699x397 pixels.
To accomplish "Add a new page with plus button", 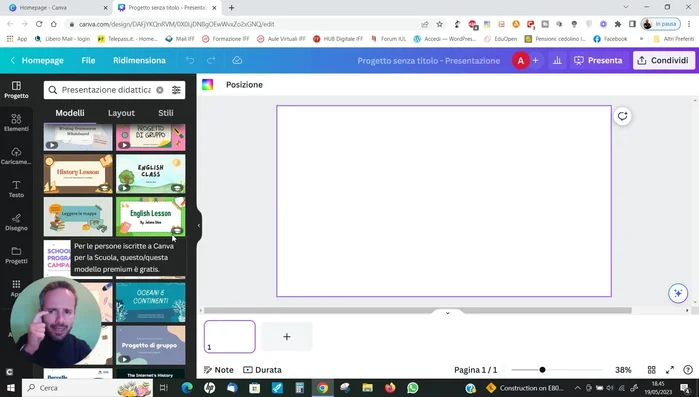I will tap(287, 336).
